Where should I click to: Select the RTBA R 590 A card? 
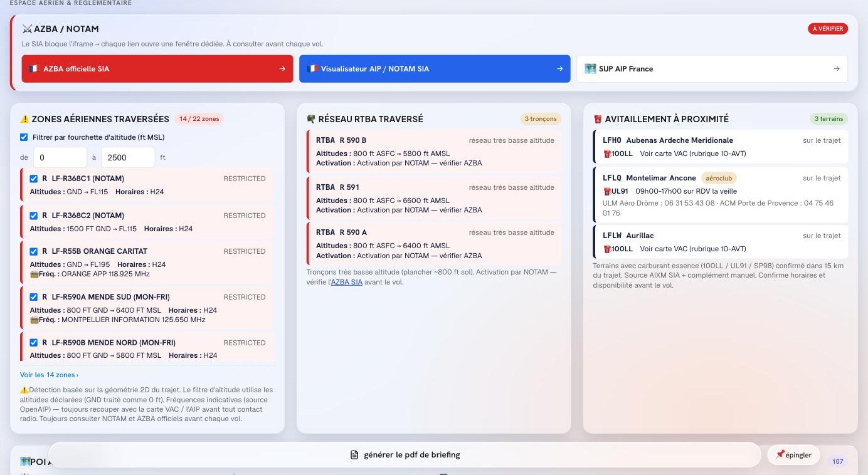(434, 243)
